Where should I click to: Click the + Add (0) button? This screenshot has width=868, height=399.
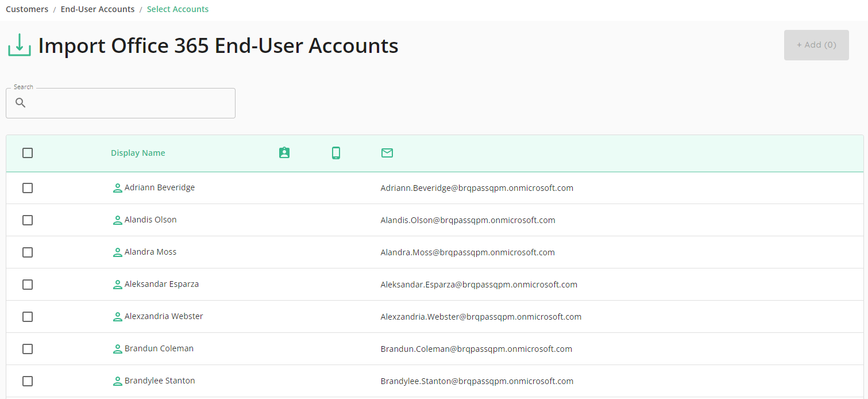pos(816,45)
